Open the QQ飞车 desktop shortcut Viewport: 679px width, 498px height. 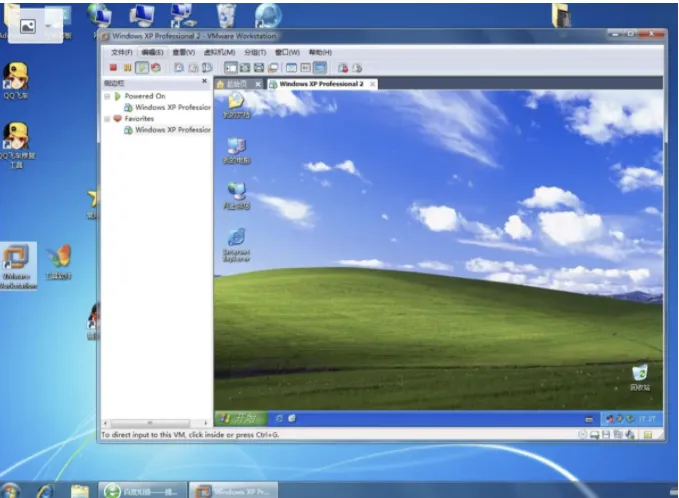16,81
